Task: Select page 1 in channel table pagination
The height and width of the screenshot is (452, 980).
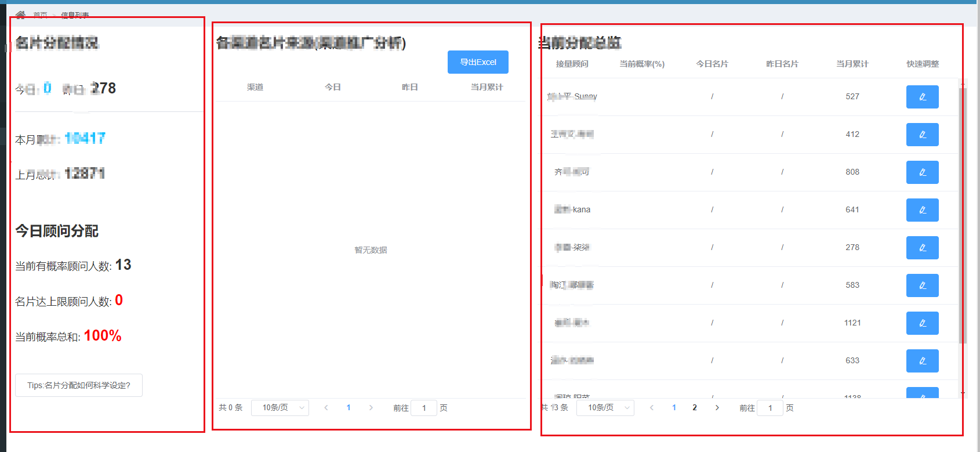Action: pyautogui.click(x=349, y=408)
